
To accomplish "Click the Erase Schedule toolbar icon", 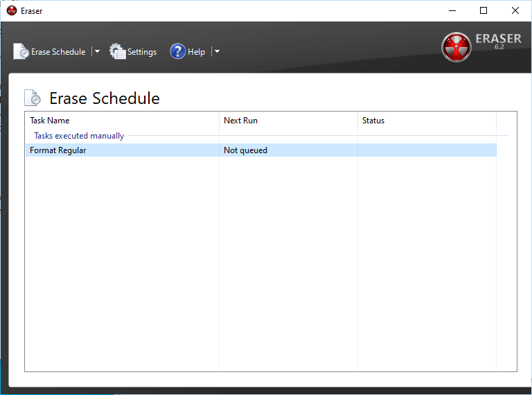I will tap(21, 51).
